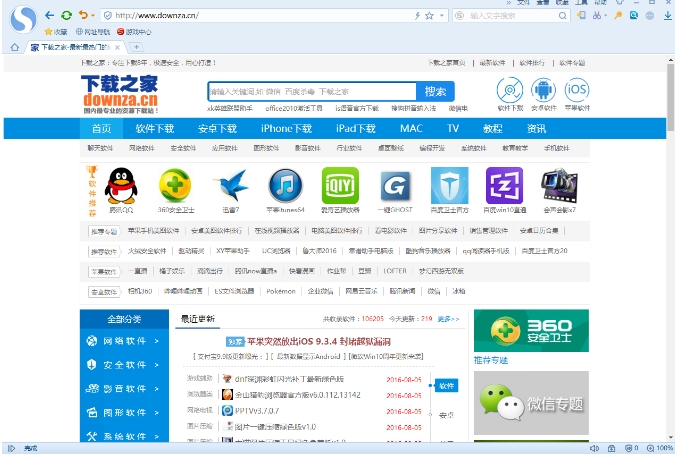Viewport: 675px width, 454px height.
Task: Click the orange undo-close-tab arrow icon
Action: pos(83,15)
